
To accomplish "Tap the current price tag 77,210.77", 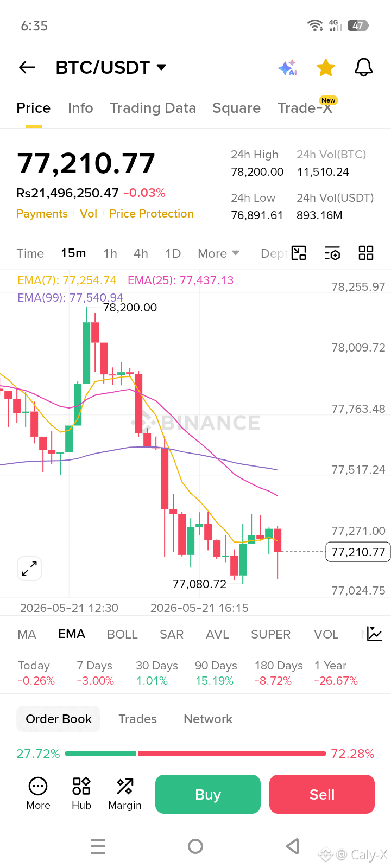I will (x=358, y=552).
